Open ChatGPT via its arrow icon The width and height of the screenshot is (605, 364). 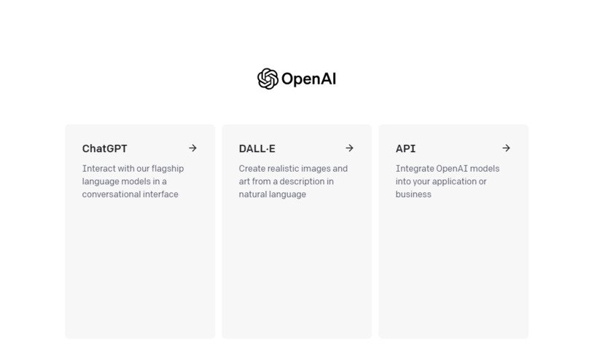[x=192, y=148]
